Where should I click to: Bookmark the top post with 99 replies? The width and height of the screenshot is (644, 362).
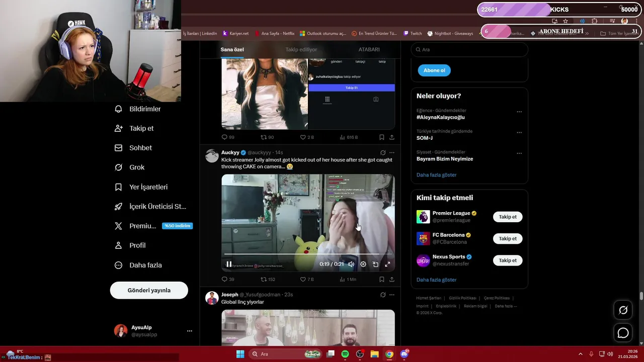pos(382,137)
